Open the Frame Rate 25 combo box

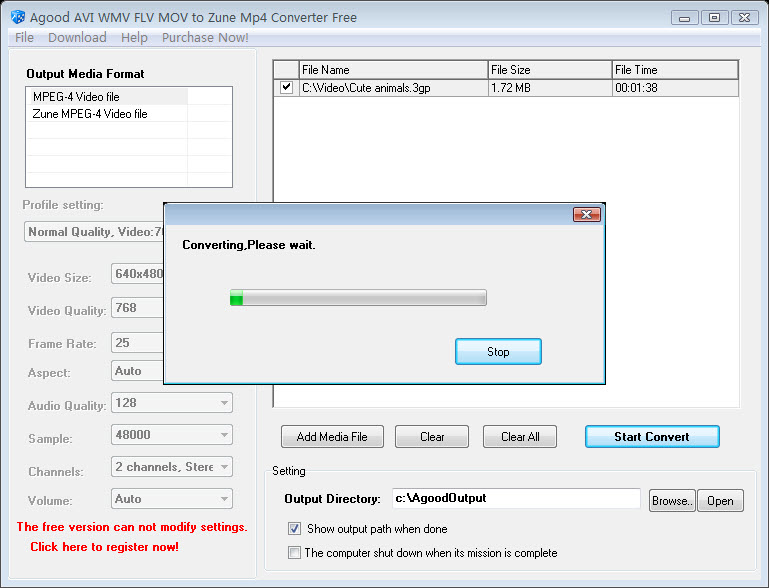pyautogui.click(x=137, y=342)
